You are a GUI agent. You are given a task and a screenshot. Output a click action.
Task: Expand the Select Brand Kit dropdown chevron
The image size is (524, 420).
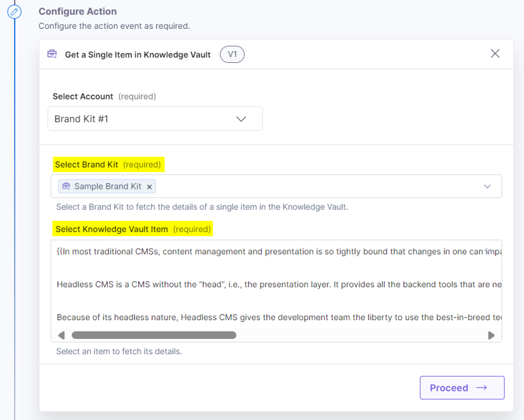[487, 186]
